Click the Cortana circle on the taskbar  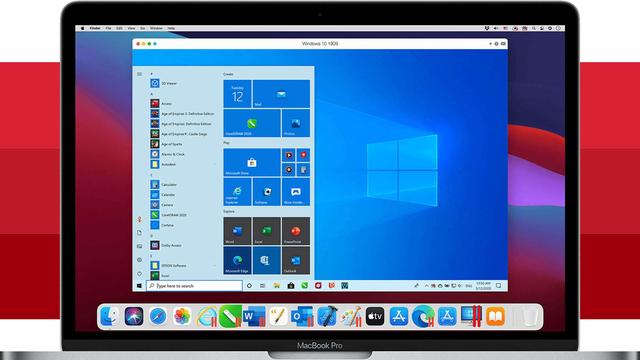249,286
